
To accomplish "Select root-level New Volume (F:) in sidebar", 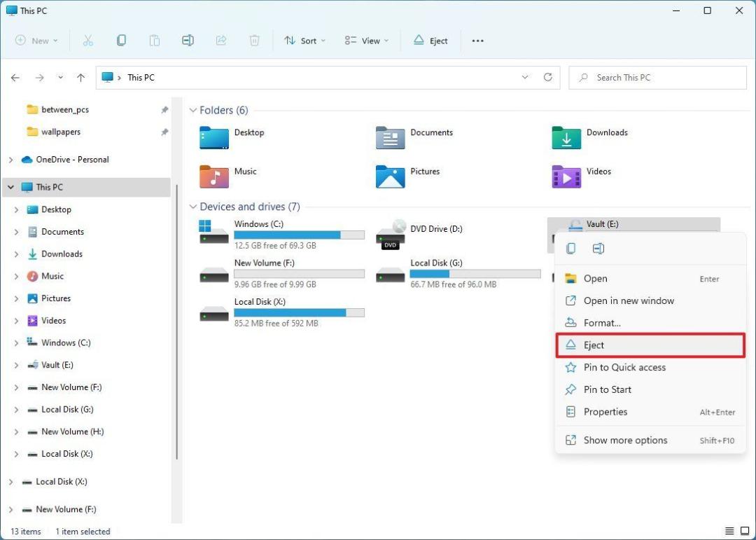I will coord(66,509).
